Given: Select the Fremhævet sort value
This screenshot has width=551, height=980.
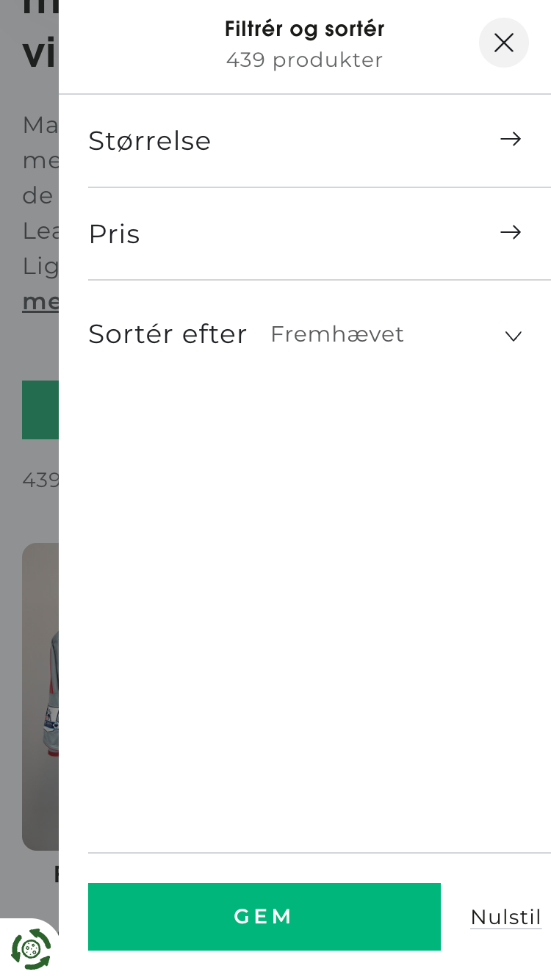Looking at the screenshot, I should 337,334.
